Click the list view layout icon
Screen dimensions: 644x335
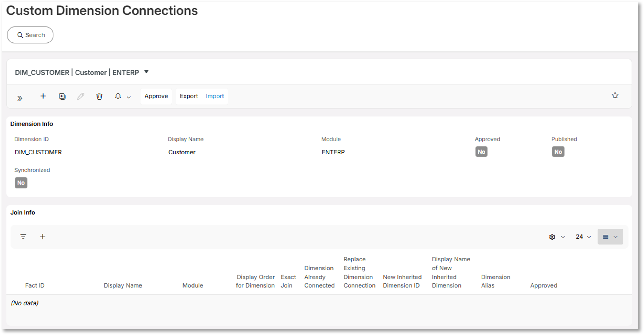606,237
